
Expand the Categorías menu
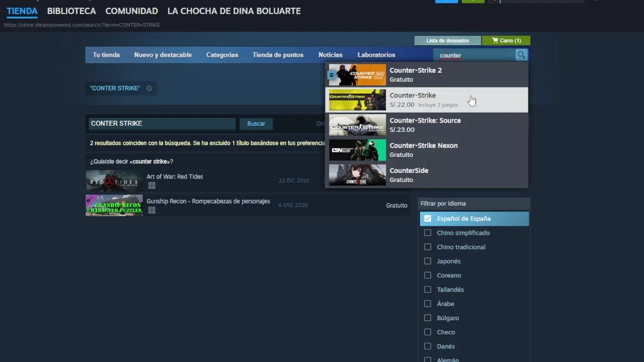click(222, 55)
